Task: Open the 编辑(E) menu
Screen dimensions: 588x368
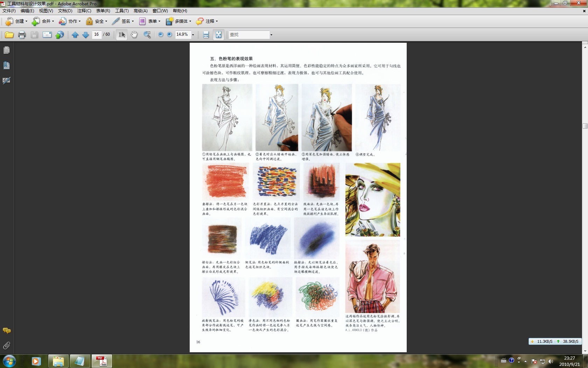Action: pos(27,11)
